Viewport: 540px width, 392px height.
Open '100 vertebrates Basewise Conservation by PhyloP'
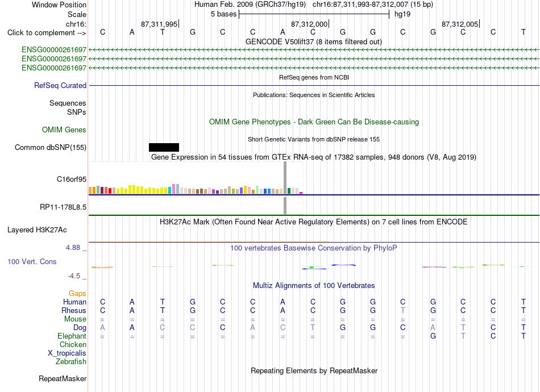pos(313,248)
